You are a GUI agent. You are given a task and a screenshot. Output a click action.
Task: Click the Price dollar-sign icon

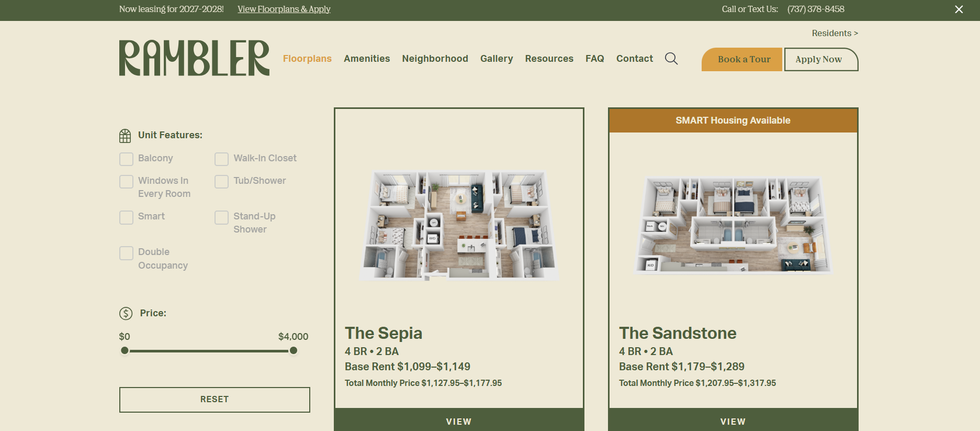(126, 313)
